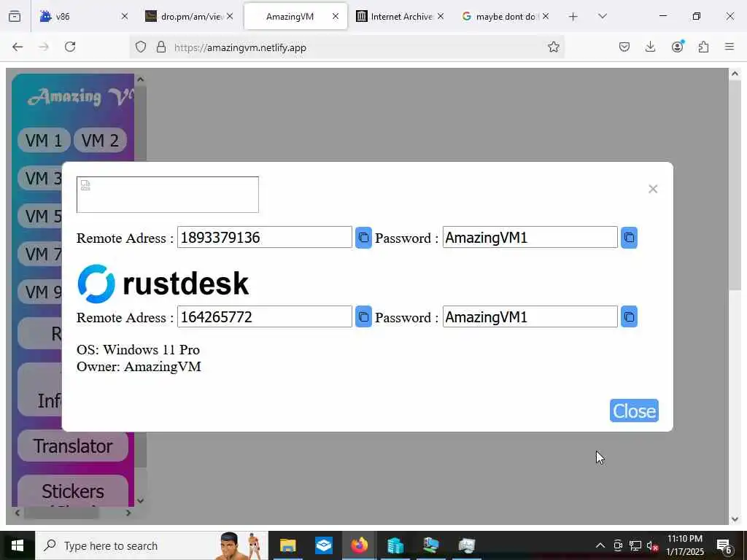This screenshot has width=747, height=560.
Task: Open the notification center icon
Action: point(724,545)
